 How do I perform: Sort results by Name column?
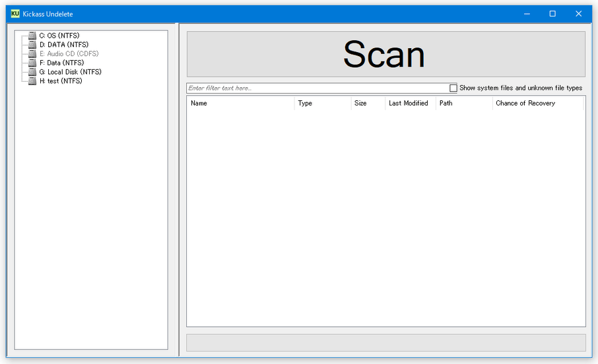pos(241,104)
